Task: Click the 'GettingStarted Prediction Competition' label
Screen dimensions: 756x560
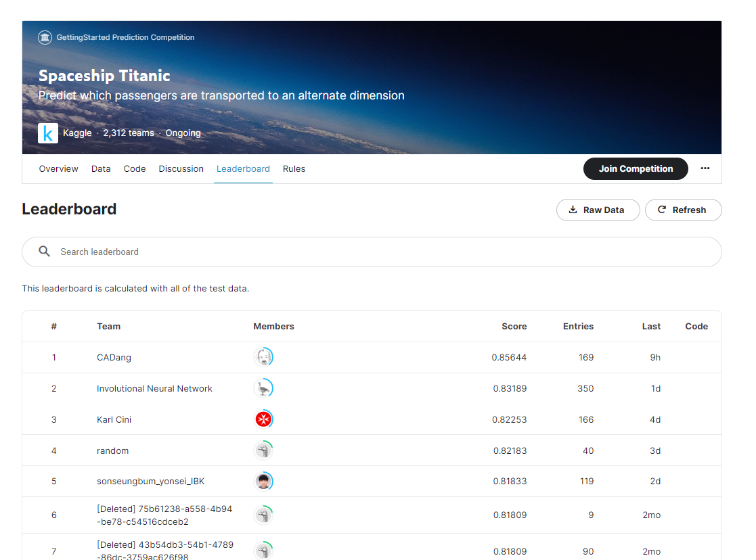Action: [x=125, y=37]
